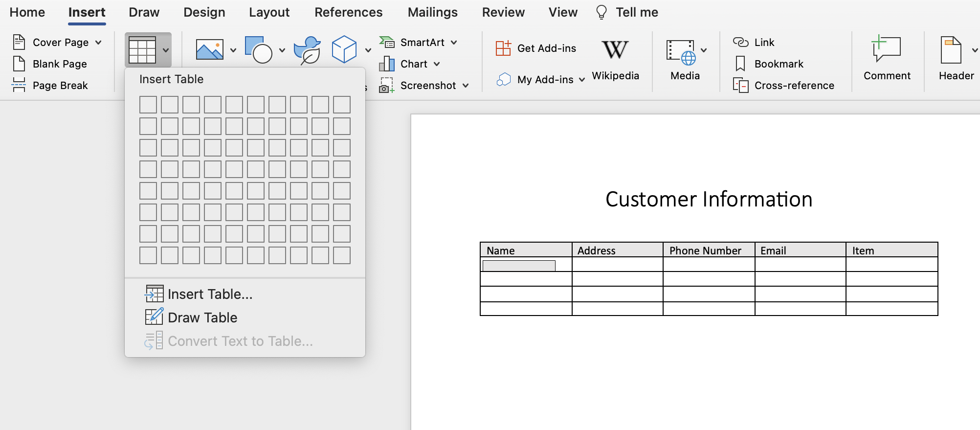Image resolution: width=980 pixels, height=430 pixels.
Task: Open the My Add-ins dropdown
Action: coord(582,80)
